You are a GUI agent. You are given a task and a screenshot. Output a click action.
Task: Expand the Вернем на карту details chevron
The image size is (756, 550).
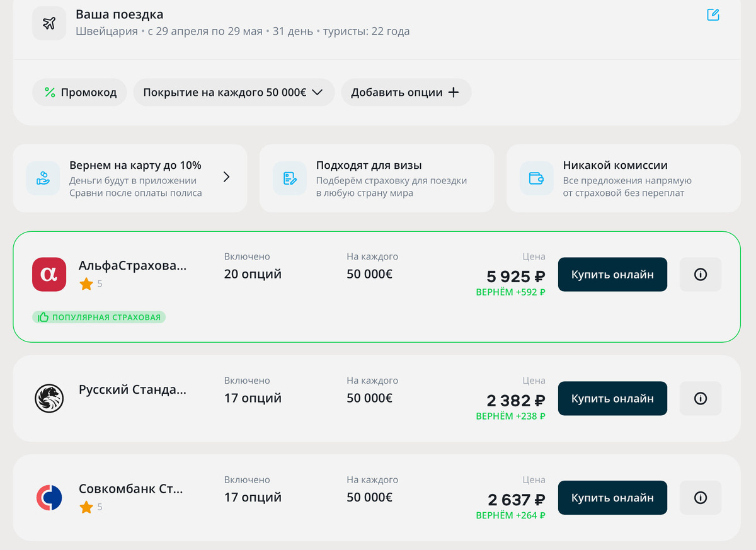[x=226, y=177]
